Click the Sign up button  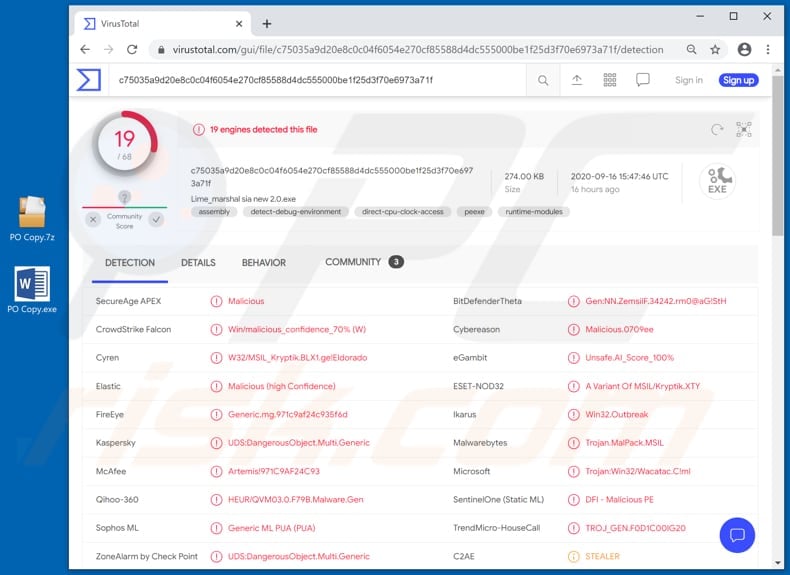(739, 80)
